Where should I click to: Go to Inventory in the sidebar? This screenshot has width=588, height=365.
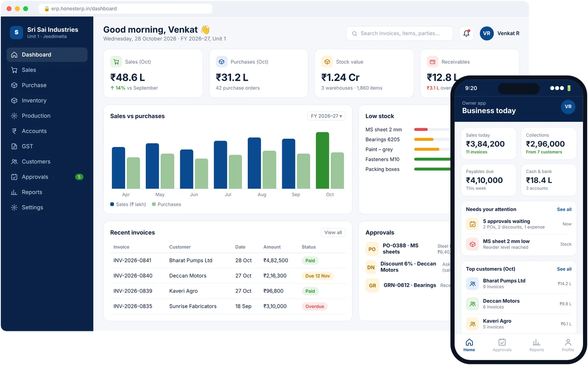(x=47, y=100)
